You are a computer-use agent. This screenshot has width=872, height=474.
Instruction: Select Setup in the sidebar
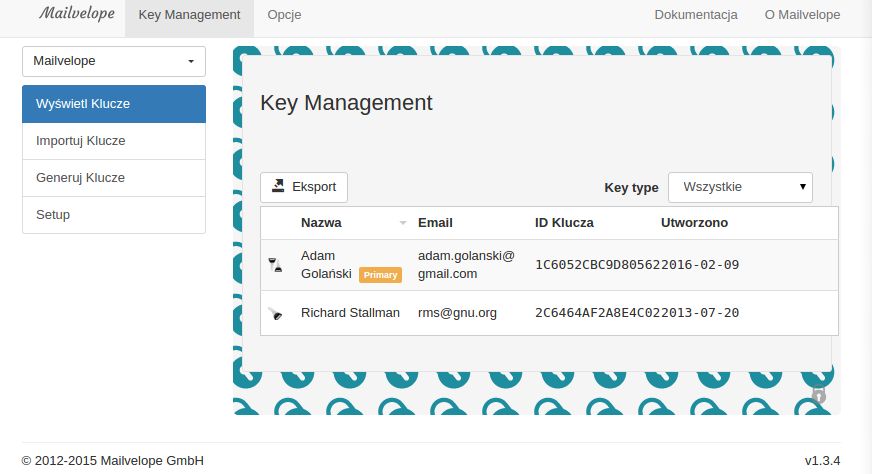pos(114,215)
